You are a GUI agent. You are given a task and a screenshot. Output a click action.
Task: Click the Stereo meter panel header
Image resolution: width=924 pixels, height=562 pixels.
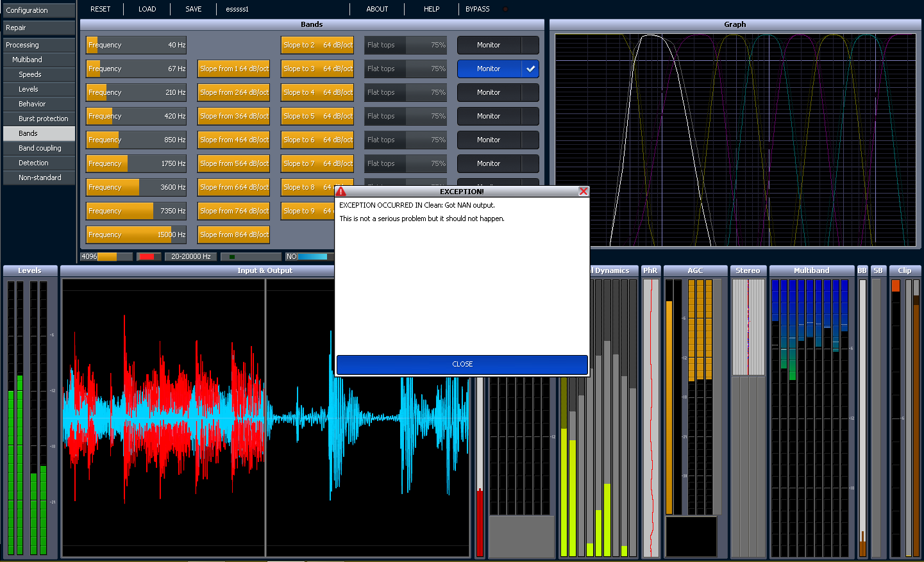(x=748, y=270)
